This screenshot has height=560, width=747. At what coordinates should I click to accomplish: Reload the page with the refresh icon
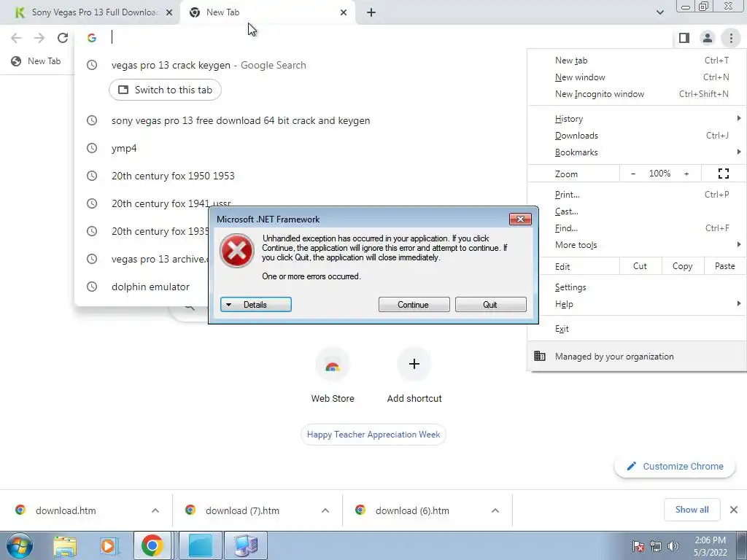pos(63,38)
